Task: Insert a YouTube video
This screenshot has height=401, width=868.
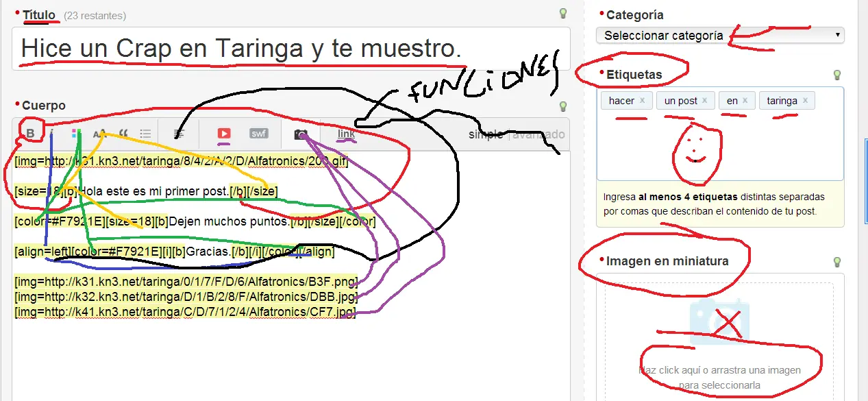Action: coord(224,134)
